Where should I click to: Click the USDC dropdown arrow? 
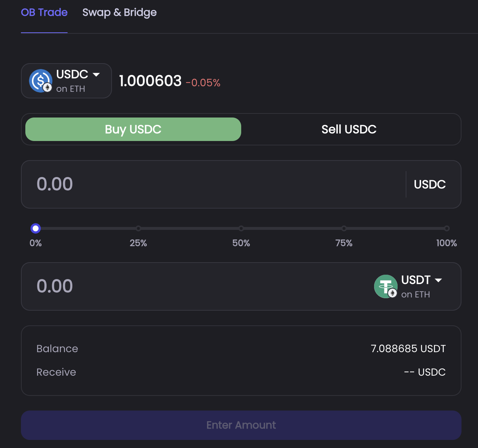click(97, 75)
